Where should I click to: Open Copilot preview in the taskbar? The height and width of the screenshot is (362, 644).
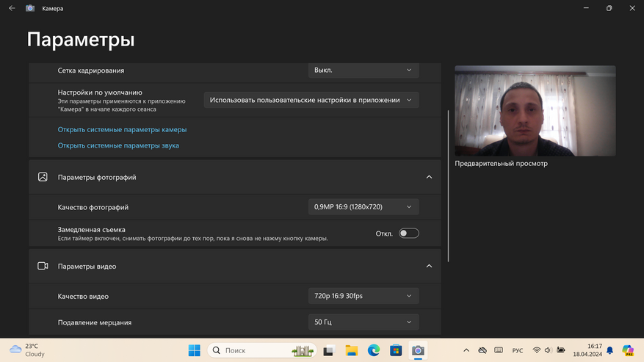tap(628, 350)
